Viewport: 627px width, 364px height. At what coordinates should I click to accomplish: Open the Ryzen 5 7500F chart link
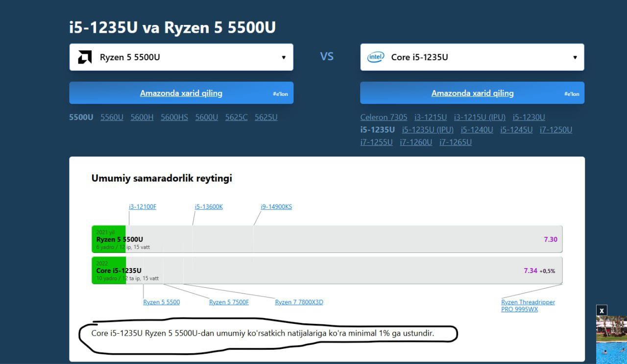pos(229,302)
